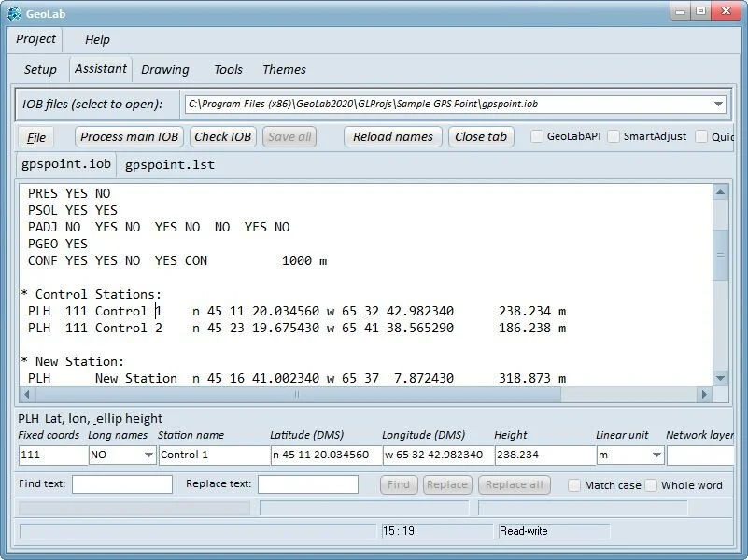Screen dimensions: 748x560
Task: Expand the Linear unit dropdown
Action: (656, 455)
